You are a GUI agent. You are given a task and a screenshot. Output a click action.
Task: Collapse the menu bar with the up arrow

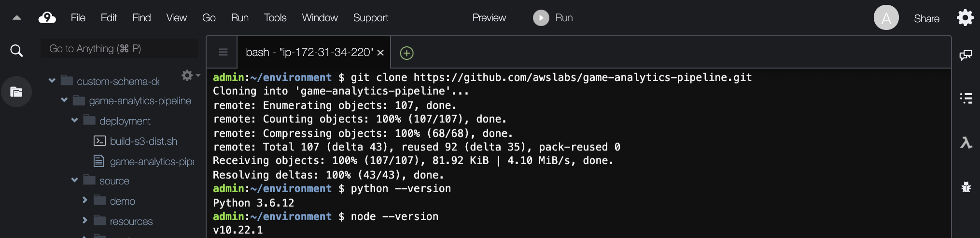[17, 18]
